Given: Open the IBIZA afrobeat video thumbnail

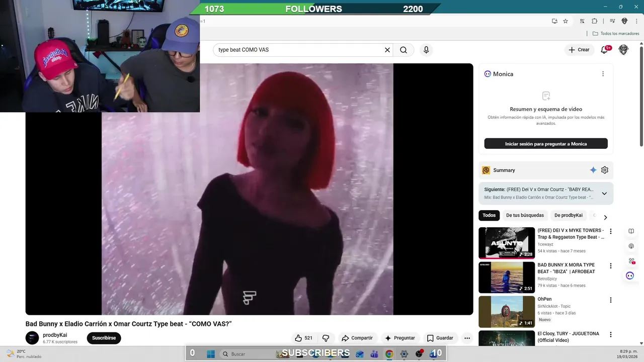Looking at the screenshot, I should pyautogui.click(x=507, y=277).
